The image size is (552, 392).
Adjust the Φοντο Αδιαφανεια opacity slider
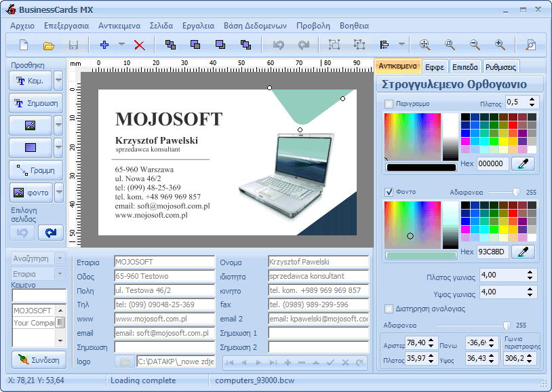(516, 193)
